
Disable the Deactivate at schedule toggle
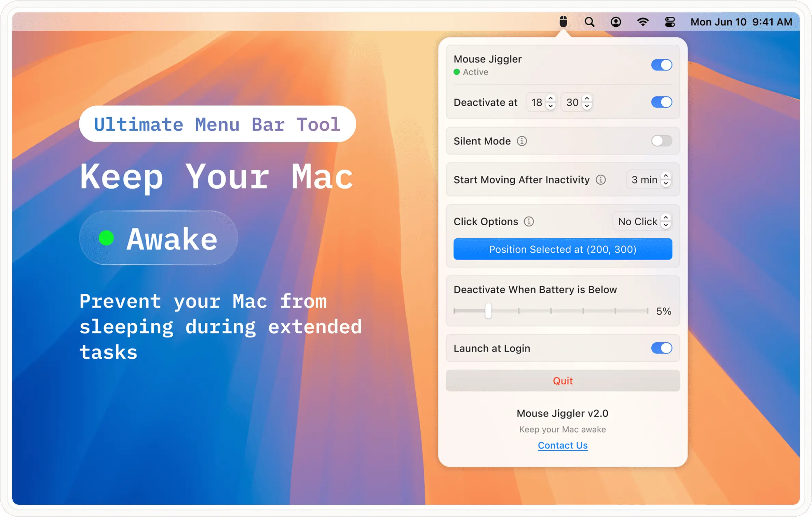coord(662,102)
